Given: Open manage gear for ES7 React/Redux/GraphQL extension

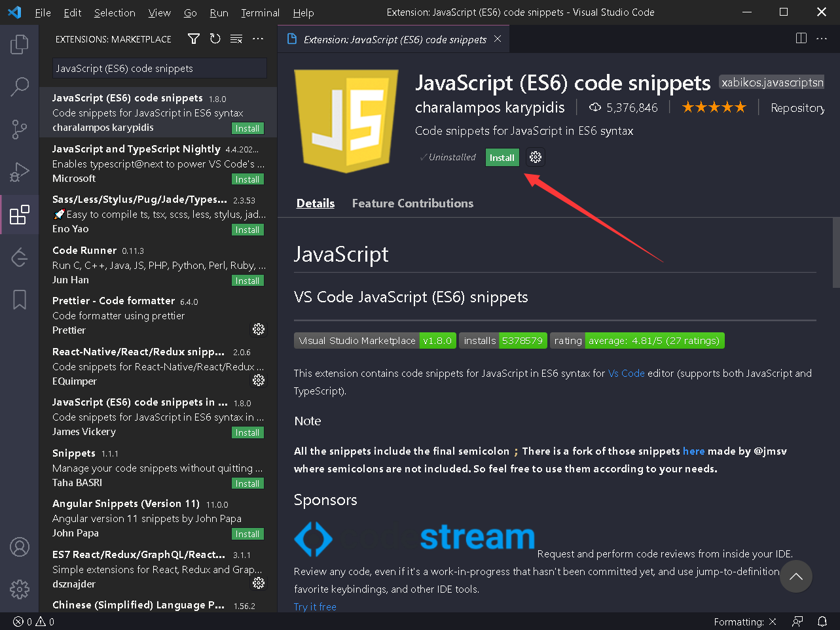Looking at the screenshot, I should tap(259, 583).
